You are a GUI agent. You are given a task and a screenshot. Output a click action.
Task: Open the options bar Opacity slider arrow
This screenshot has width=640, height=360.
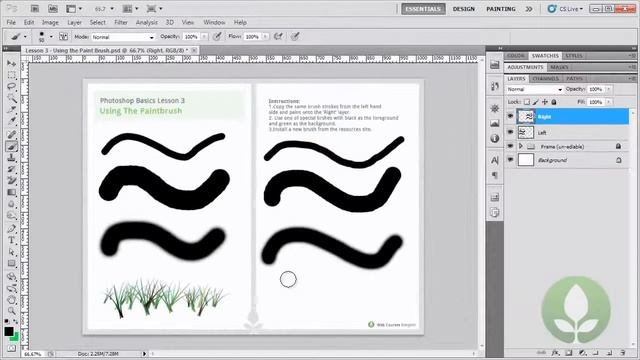204,37
